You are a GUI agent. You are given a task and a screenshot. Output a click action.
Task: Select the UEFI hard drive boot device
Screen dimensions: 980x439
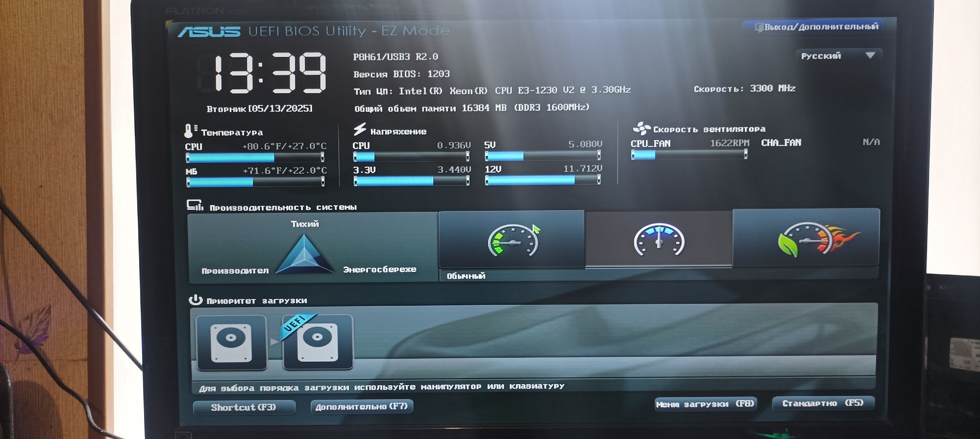(x=318, y=342)
